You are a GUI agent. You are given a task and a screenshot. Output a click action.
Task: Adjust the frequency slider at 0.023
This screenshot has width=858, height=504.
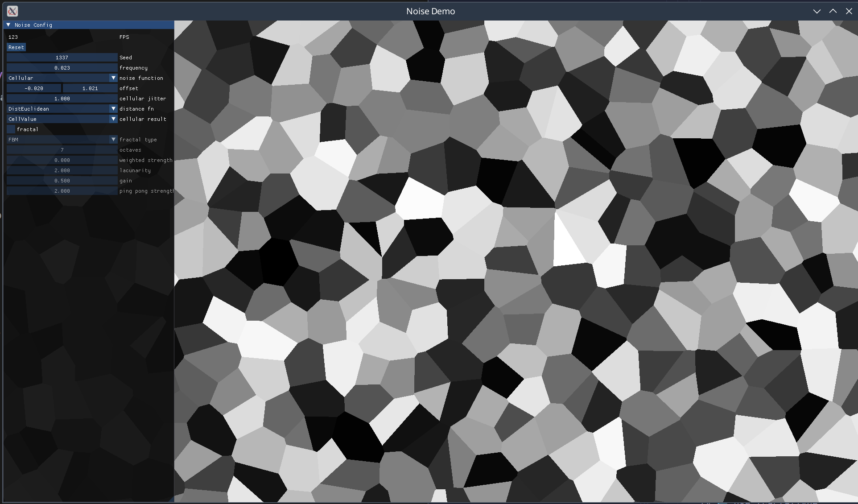(62, 68)
